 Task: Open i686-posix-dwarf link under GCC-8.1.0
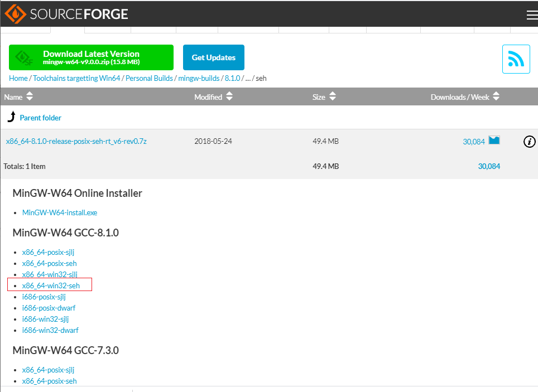49,308
